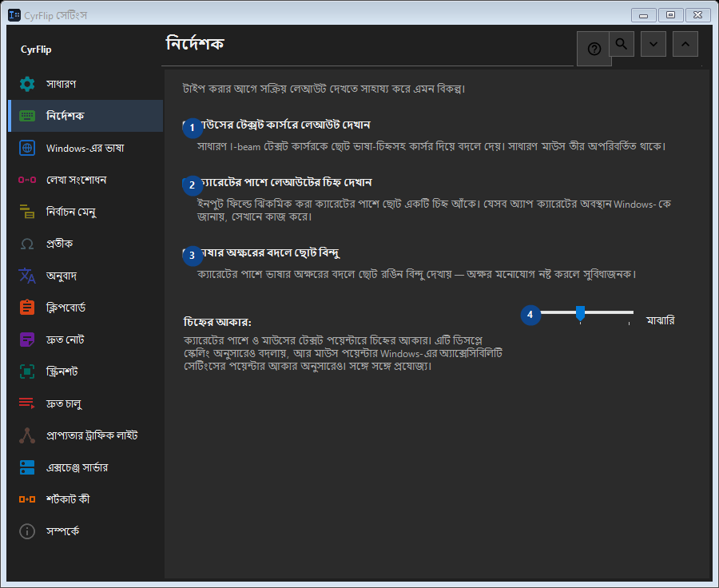Go to প্রাপ্যতার ট্রাফিক লাইট section
Screen dimensions: 719x588
point(85,435)
